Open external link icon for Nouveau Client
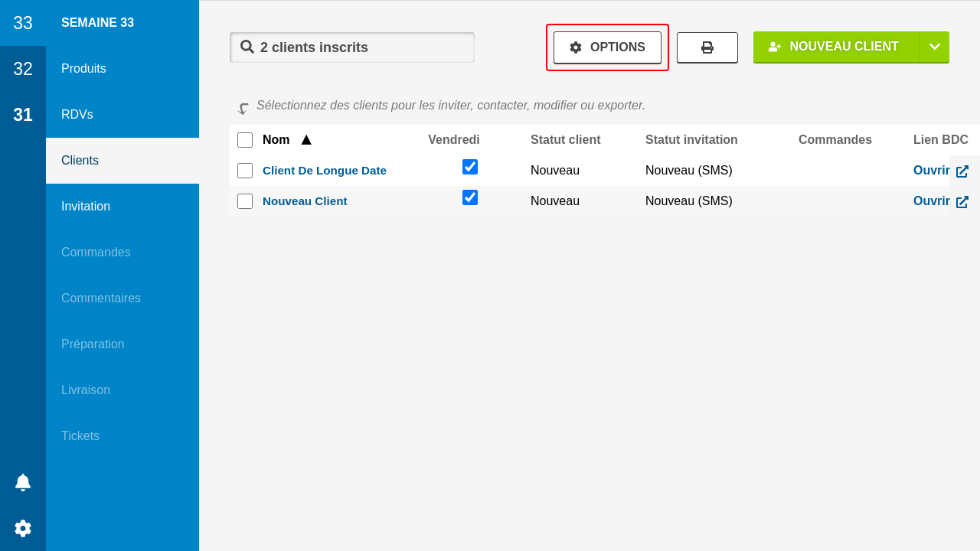This screenshot has width=980, height=551. pos(962,202)
